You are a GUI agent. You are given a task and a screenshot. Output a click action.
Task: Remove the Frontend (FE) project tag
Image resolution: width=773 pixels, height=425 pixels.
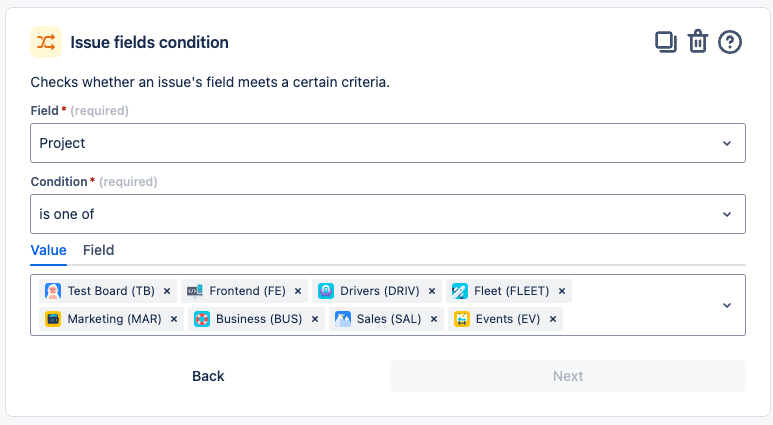point(299,291)
